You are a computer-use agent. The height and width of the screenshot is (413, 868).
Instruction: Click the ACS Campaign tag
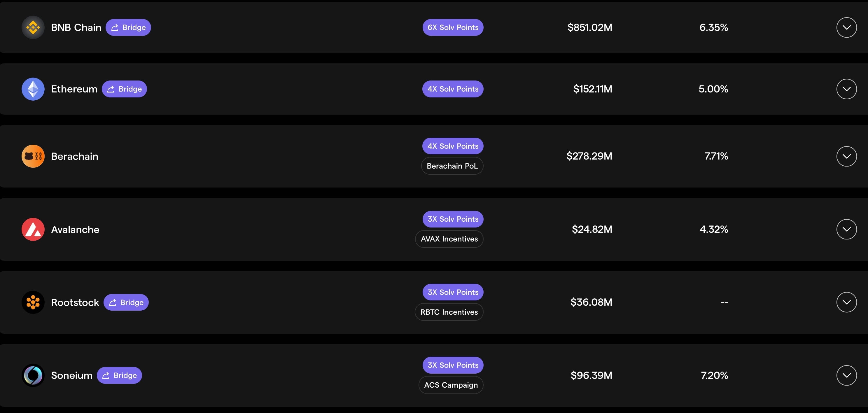(x=451, y=385)
